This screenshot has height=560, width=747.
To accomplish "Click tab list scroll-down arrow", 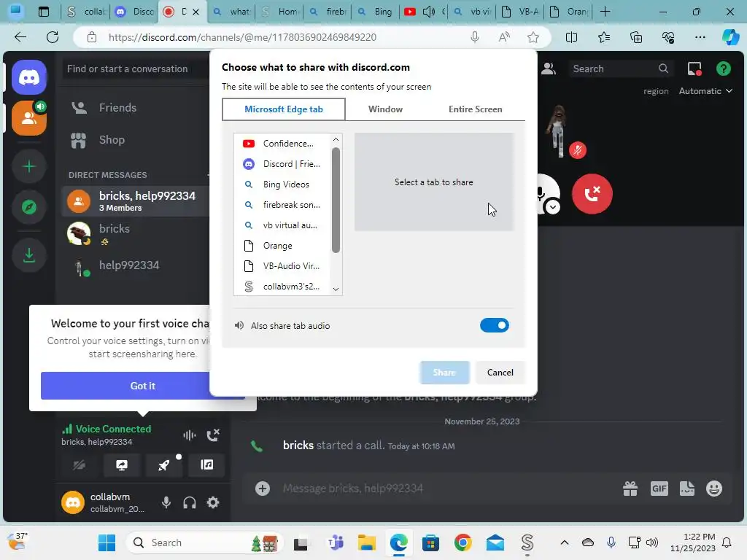I will 336,289.
